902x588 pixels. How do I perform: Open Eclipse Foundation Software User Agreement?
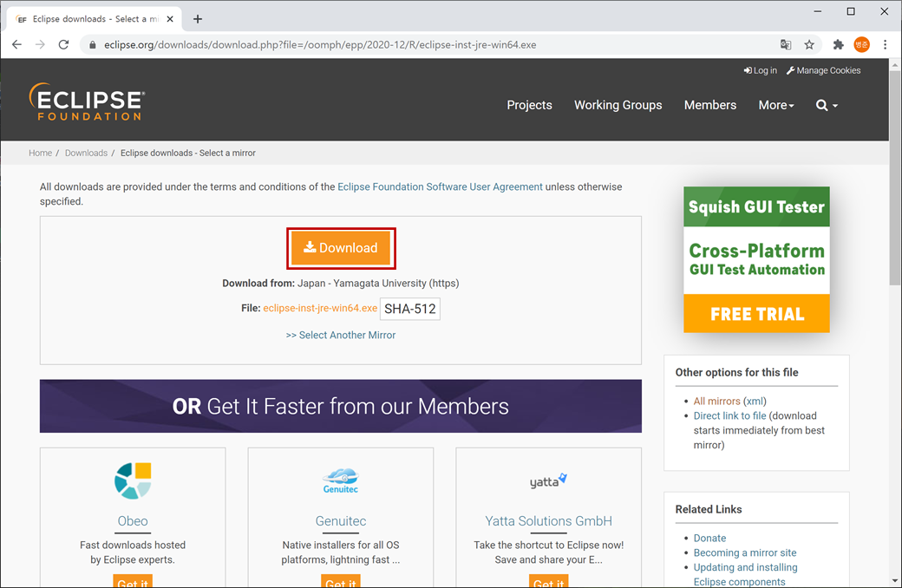point(440,187)
